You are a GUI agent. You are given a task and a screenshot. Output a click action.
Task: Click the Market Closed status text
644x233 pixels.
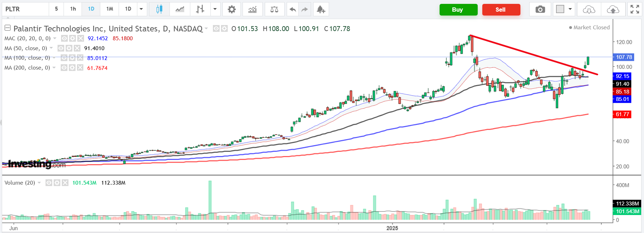[x=591, y=28]
